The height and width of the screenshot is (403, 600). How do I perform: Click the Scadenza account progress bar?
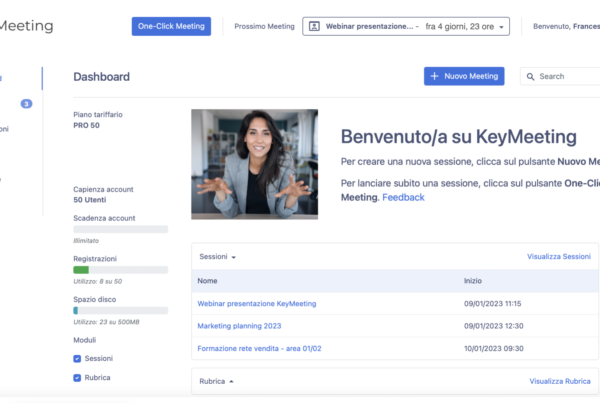click(121, 229)
